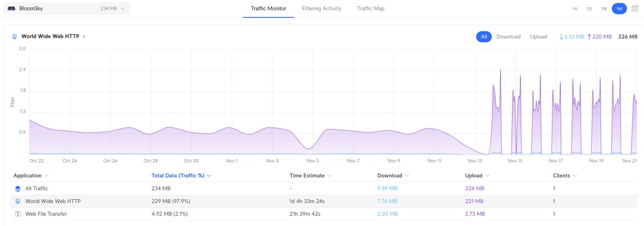
Task: Sort by the Time Estimate column
Action: point(310,176)
